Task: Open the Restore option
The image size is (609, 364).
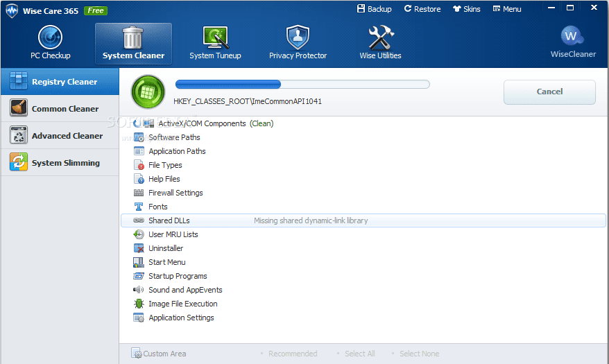Action: (422, 8)
